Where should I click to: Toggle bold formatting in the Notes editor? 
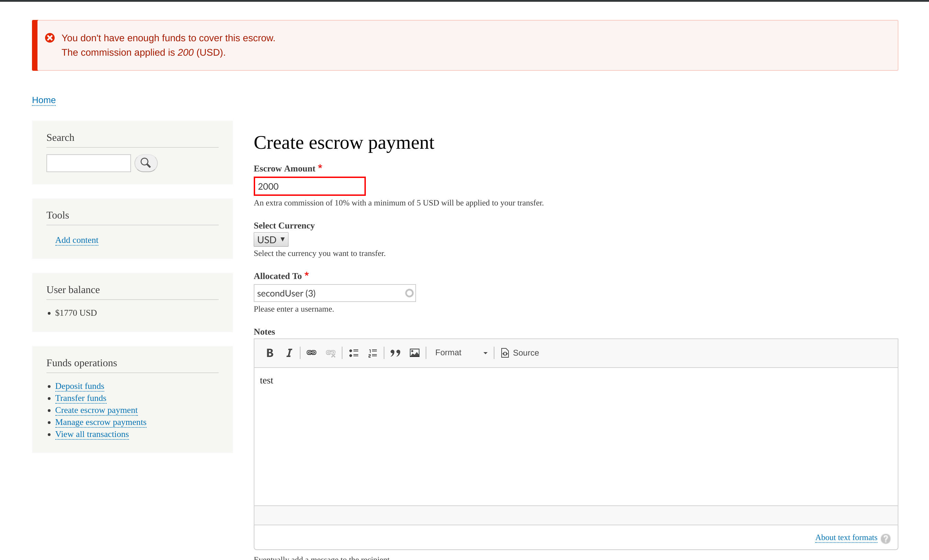click(270, 353)
